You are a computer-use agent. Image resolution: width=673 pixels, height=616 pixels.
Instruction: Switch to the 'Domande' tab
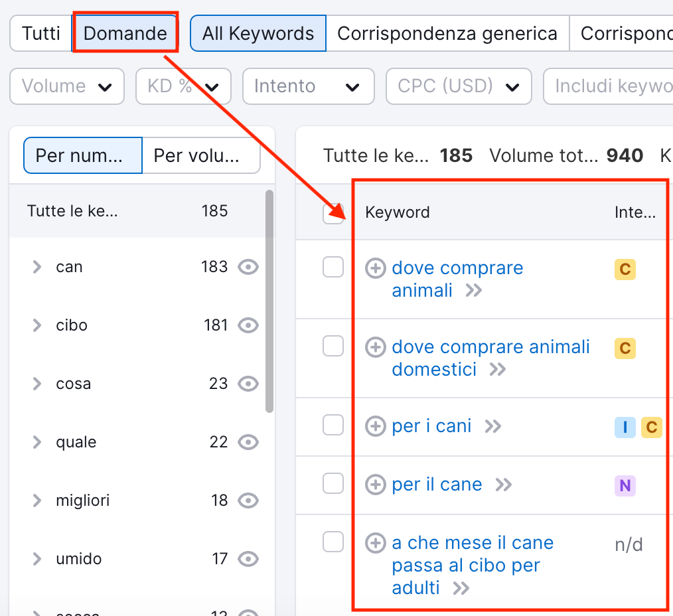point(125,33)
